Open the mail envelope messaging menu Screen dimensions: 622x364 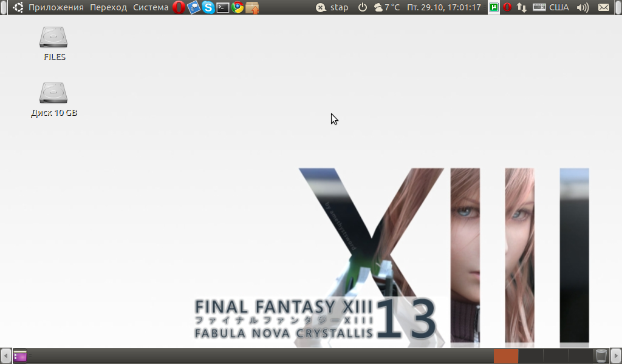pos(604,7)
